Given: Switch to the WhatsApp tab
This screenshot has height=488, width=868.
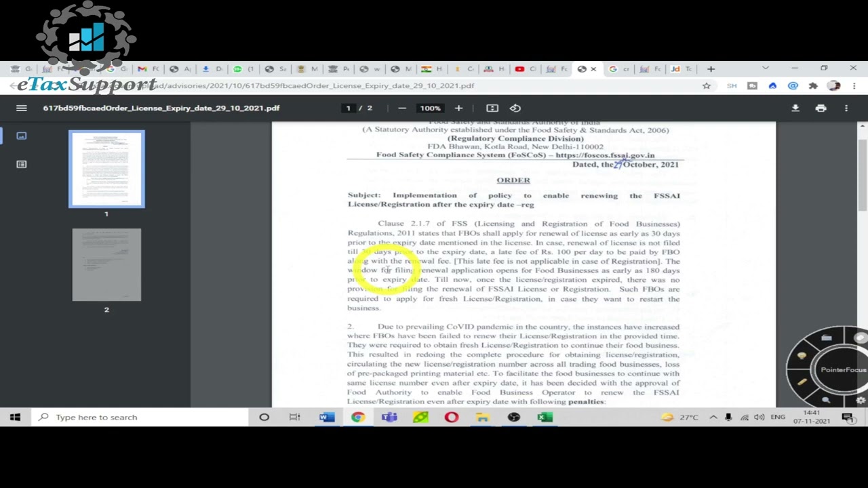Looking at the screenshot, I should click(x=242, y=68).
